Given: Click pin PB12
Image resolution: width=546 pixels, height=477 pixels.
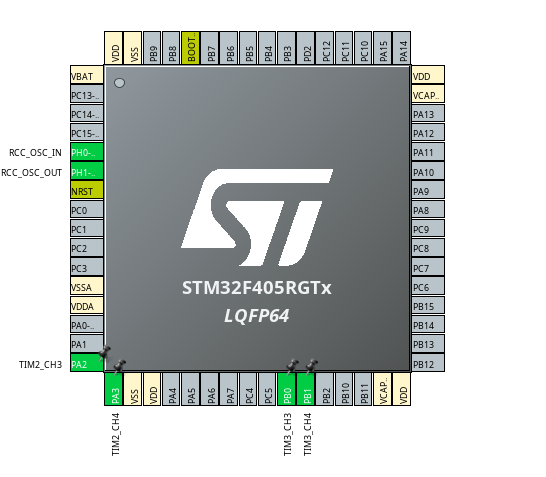Looking at the screenshot, I should tap(428, 363).
